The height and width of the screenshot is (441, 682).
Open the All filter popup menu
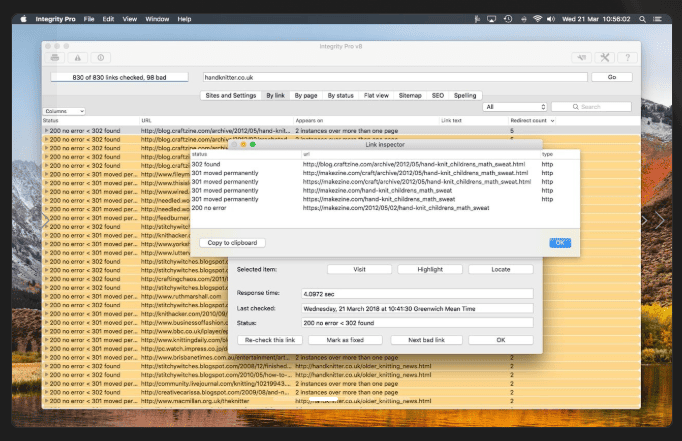[x=515, y=107]
